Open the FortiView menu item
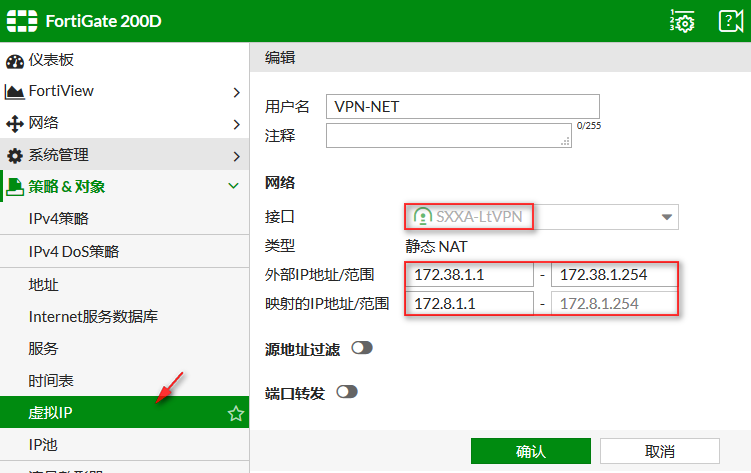The width and height of the screenshot is (751, 473). click(x=125, y=91)
